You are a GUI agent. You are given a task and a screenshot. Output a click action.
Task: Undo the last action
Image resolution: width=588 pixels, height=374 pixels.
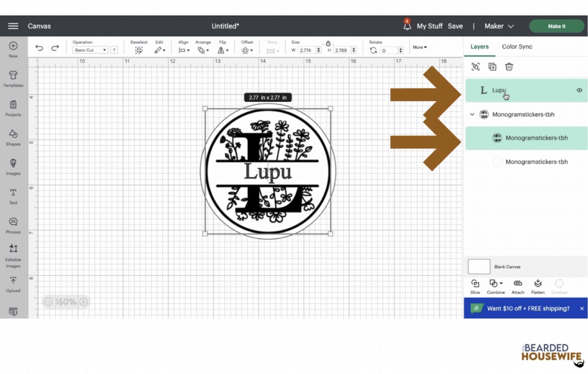coord(39,48)
